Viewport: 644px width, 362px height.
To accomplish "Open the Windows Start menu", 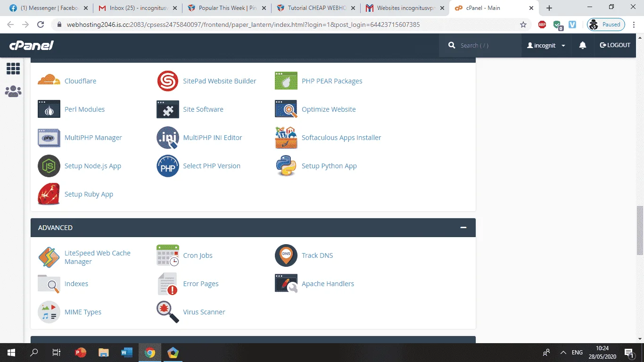I will pos(11,353).
